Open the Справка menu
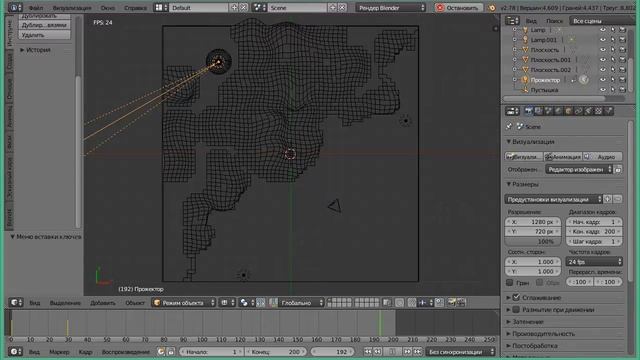This screenshot has height=360, width=640. point(135,8)
